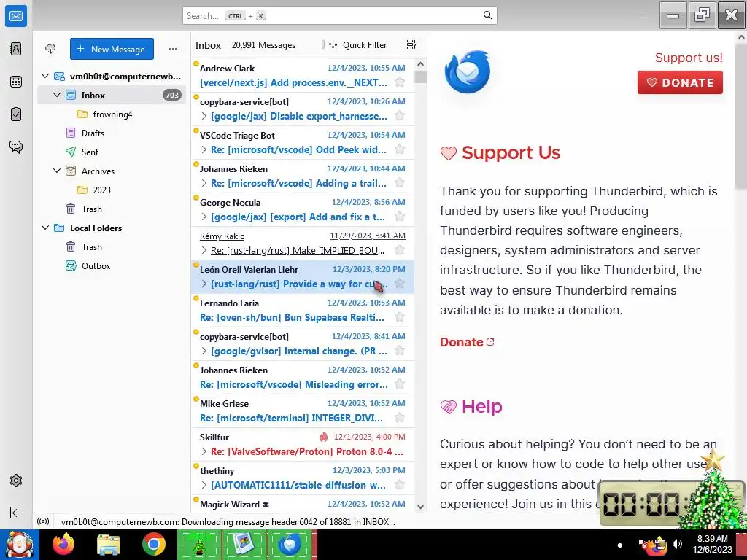Open the Address Book space
The image size is (747, 560).
(x=16, y=49)
